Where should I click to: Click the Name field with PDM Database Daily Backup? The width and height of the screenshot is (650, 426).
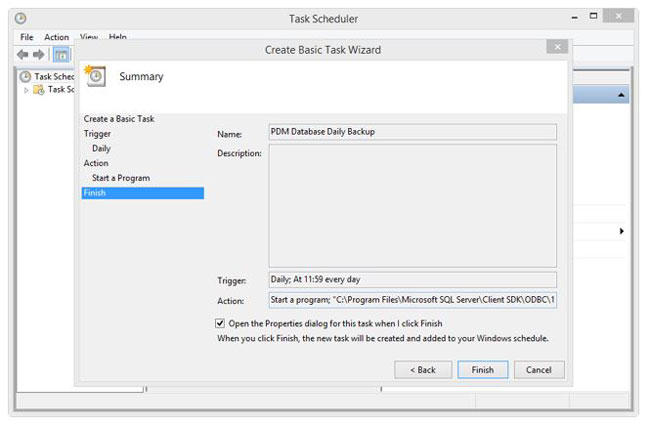click(412, 130)
